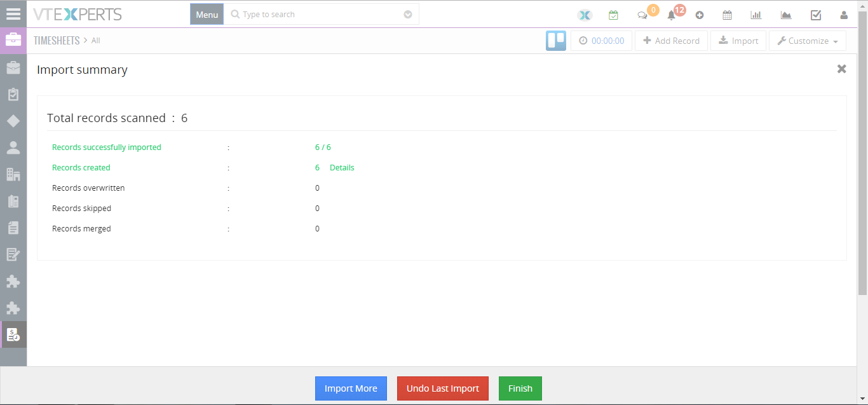Image resolution: width=868 pixels, height=405 pixels.
Task: Open the calendar grid icon
Action: [x=728, y=15]
